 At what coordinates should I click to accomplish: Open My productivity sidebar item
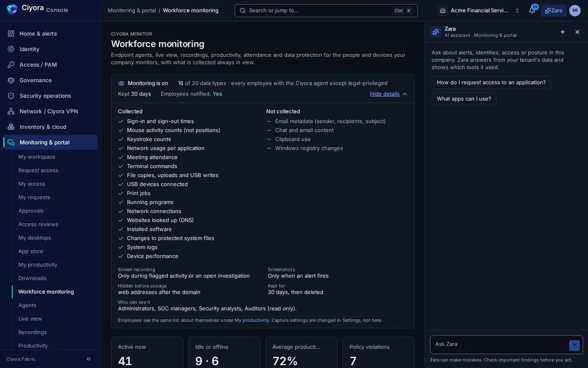pos(54,264)
